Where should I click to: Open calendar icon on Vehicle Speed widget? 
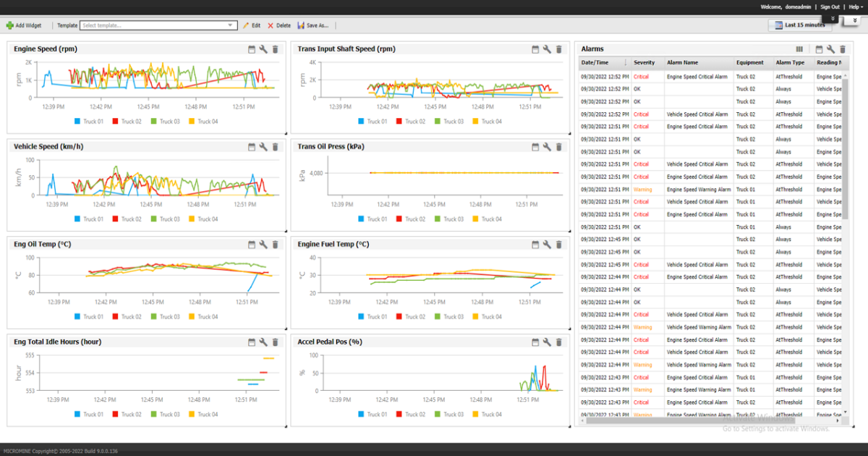click(x=252, y=147)
